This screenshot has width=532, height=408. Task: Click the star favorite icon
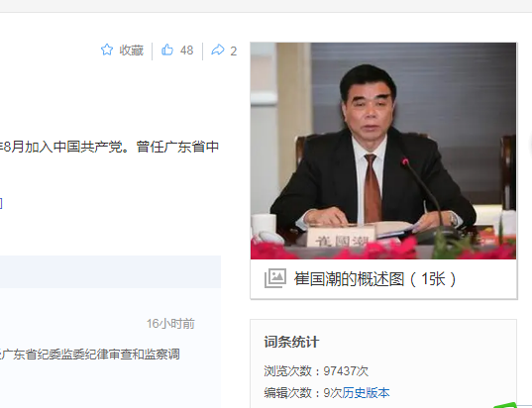pyautogui.click(x=107, y=50)
